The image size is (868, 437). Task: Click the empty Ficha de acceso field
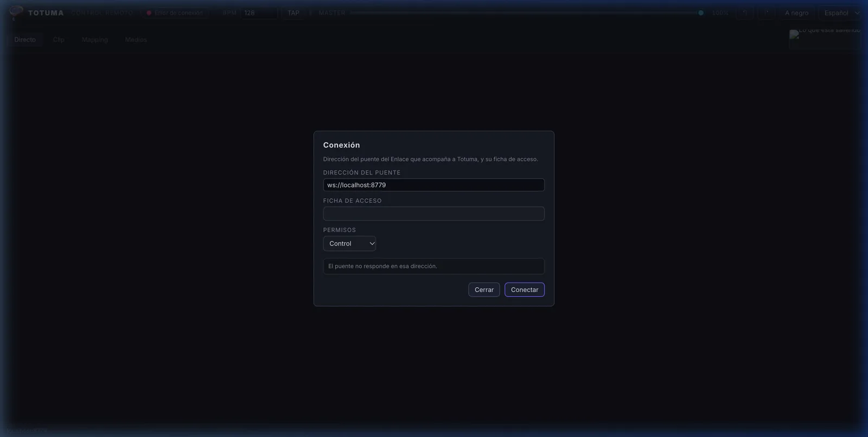434,214
